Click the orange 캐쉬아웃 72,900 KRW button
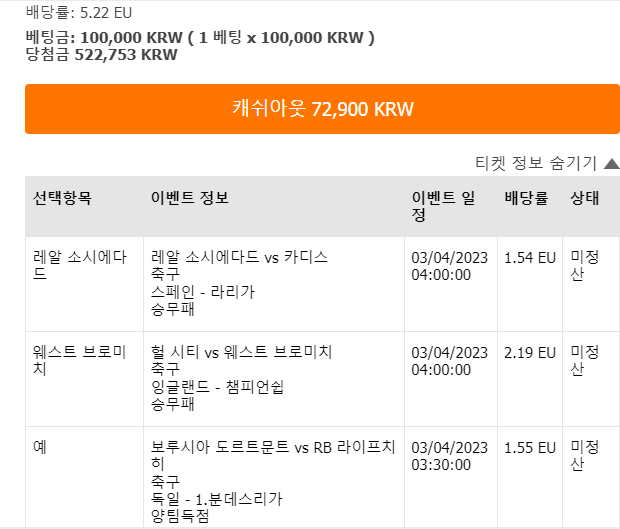The height and width of the screenshot is (529, 620). [322, 109]
